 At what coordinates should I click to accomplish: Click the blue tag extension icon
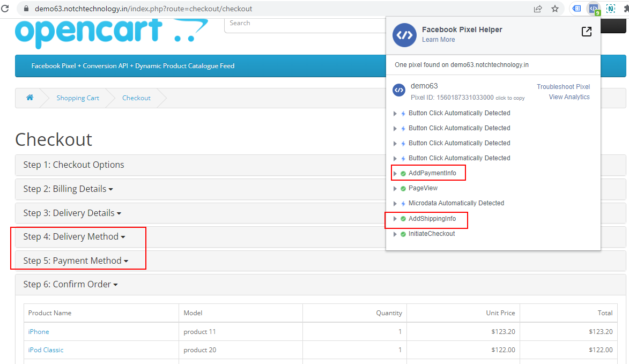pos(576,9)
